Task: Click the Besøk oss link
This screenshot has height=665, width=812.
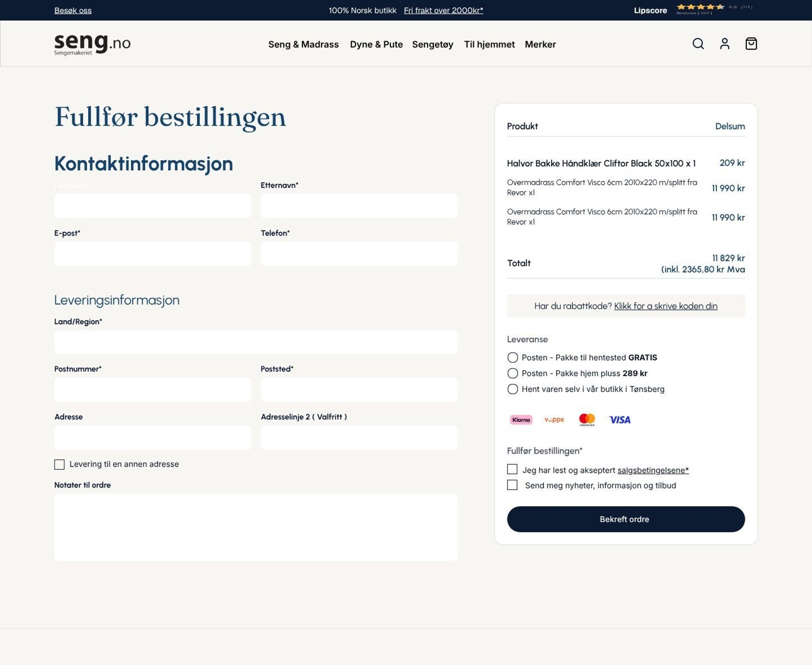Action: 73,11
